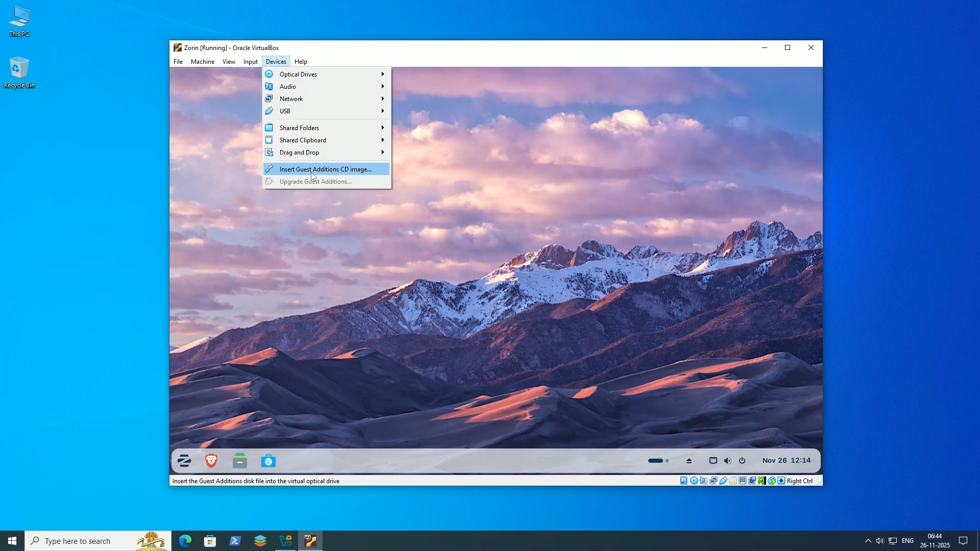The height and width of the screenshot is (551, 980).
Task: Mute audio via the speaker icon in Zorin panel
Action: (727, 461)
